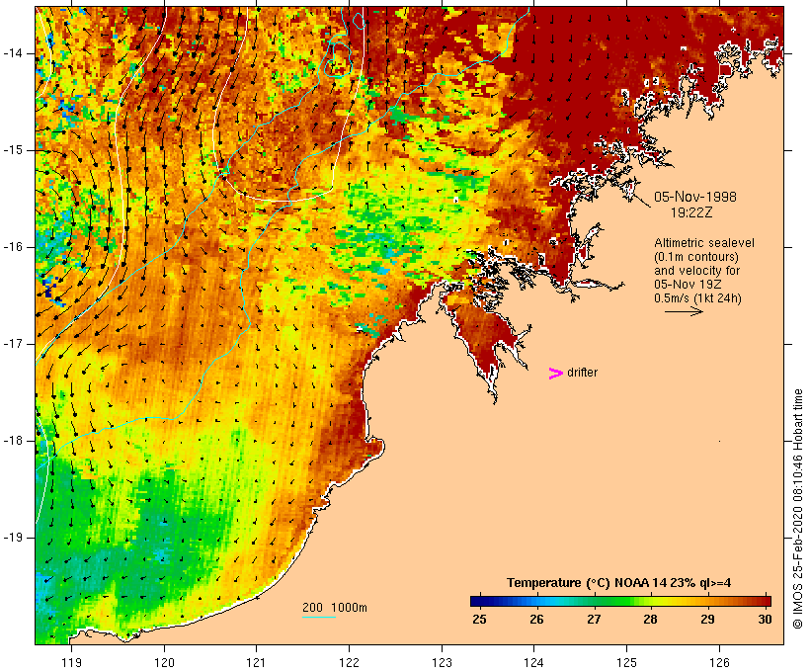Click the latitude axis label '-15'
The image size is (810, 672).
[x=13, y=150]
